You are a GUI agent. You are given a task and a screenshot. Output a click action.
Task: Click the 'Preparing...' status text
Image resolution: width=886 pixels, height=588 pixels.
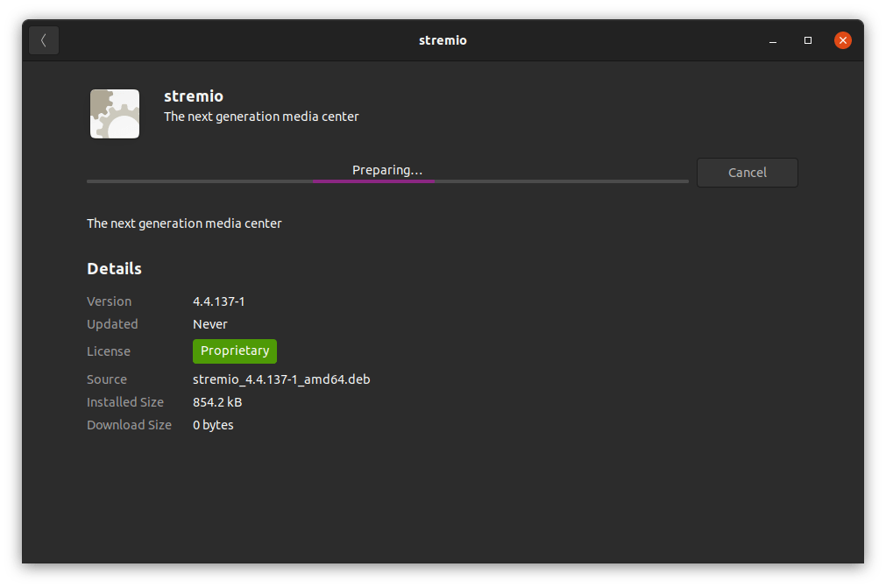click(386, 170)
